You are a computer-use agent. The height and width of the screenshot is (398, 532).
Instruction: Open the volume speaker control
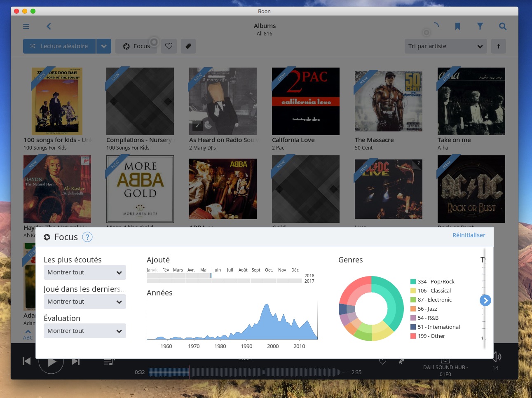[496, 357]
